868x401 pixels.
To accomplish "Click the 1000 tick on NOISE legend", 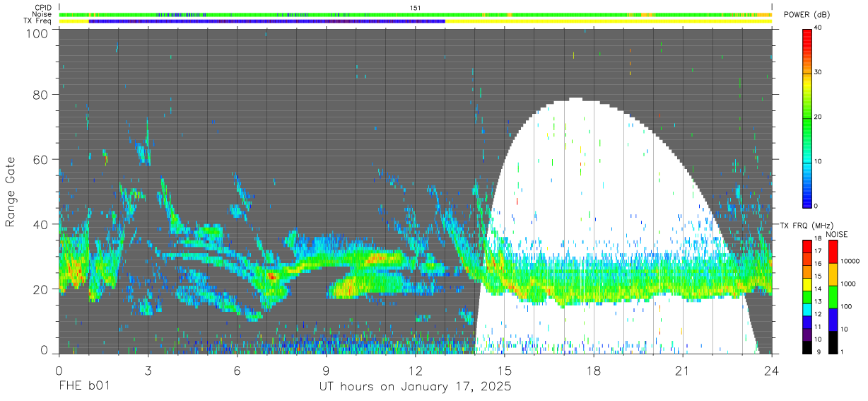I will point(848,284).
